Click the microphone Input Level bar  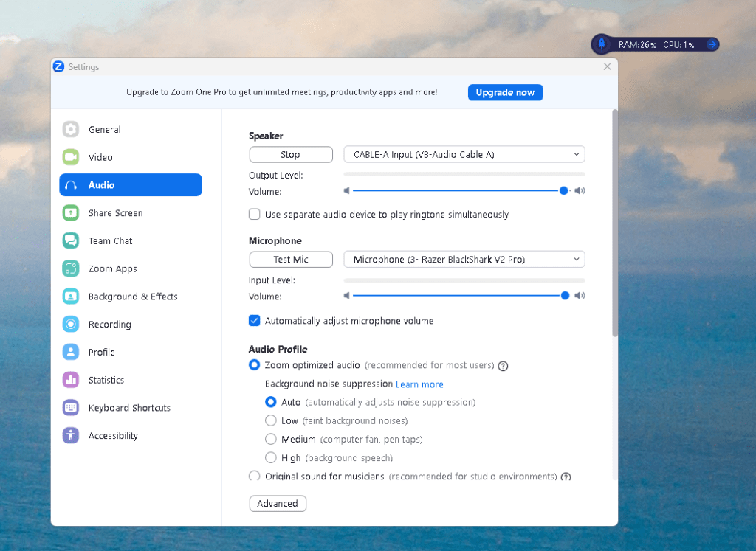click(464, 280)
